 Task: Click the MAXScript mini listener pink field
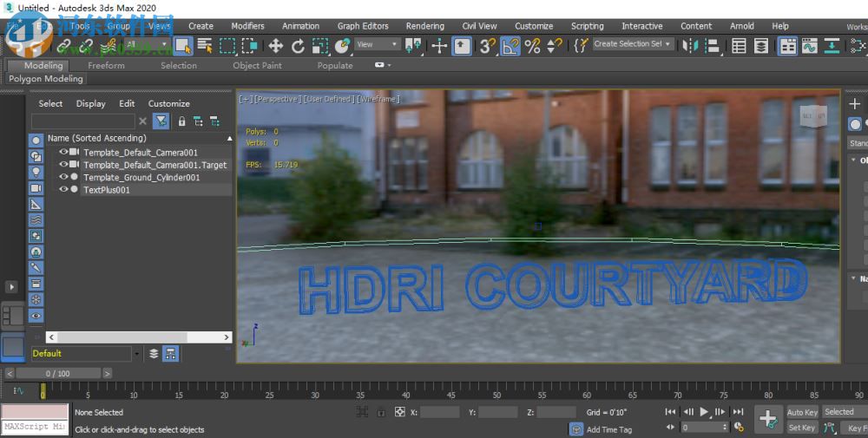coord(35,412)
